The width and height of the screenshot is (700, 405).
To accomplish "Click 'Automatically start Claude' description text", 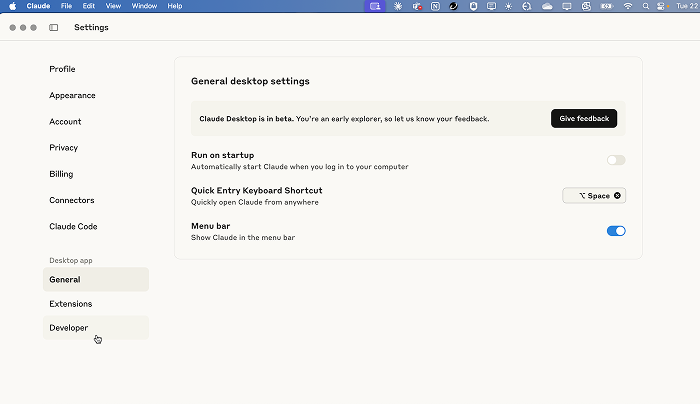I will pyautogui.click(x=300, y=167).
